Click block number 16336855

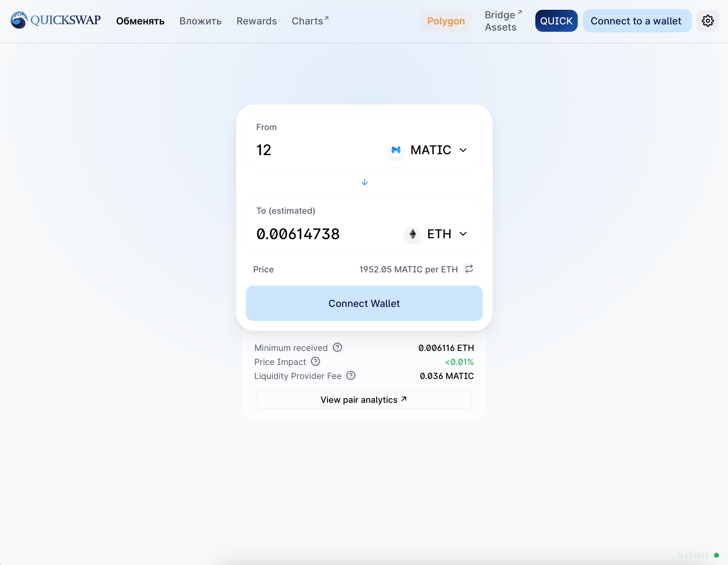693,555
